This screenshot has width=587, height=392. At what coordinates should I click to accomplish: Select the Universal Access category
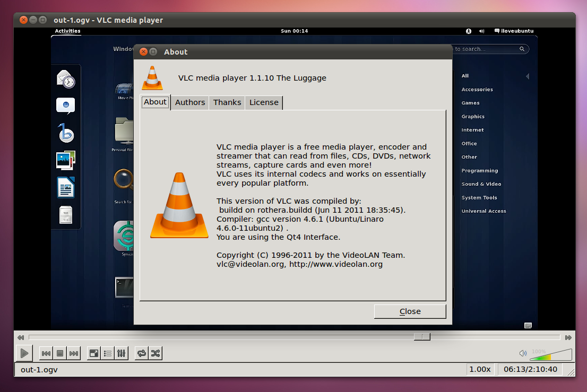click(x=484, y=211)
